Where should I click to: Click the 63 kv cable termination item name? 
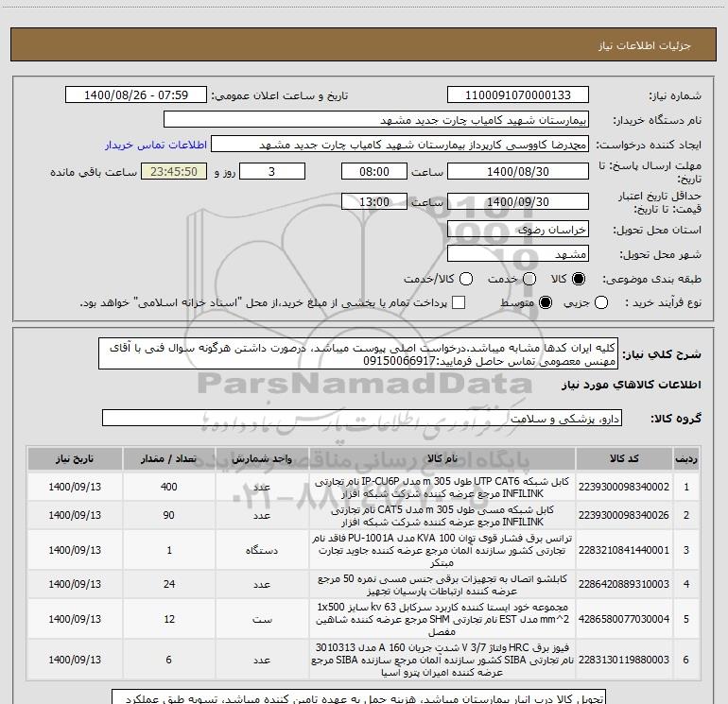442,620
